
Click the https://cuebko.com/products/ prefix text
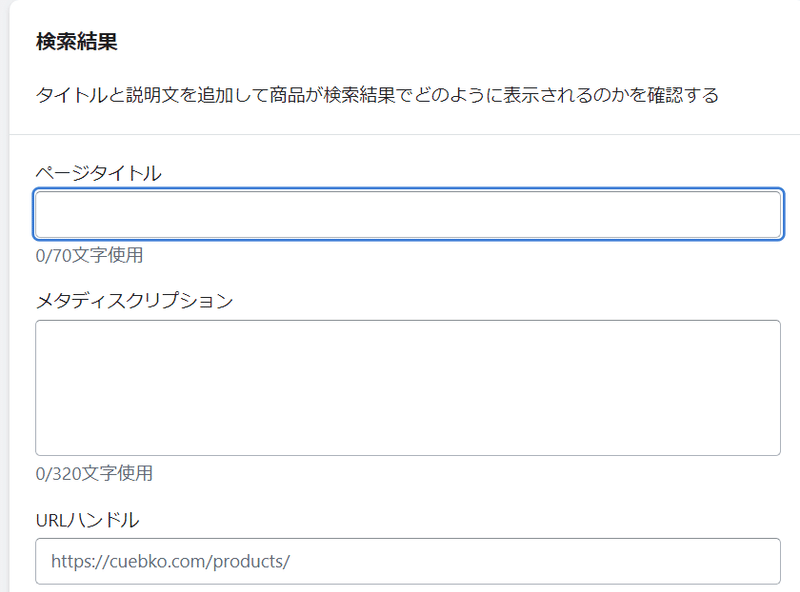pyautogui.click(x=170, y=561)
